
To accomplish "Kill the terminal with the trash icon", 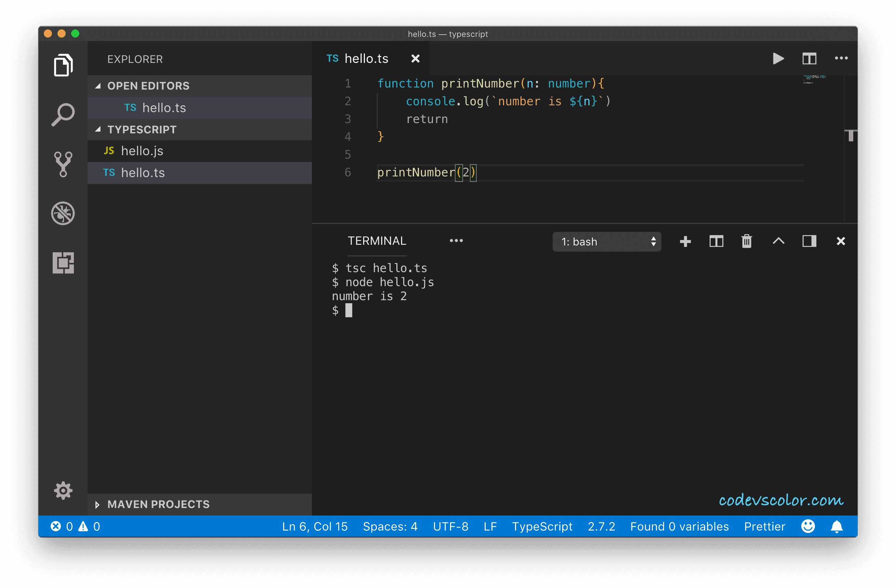I will pyautogui.click(x=747, y=241).
